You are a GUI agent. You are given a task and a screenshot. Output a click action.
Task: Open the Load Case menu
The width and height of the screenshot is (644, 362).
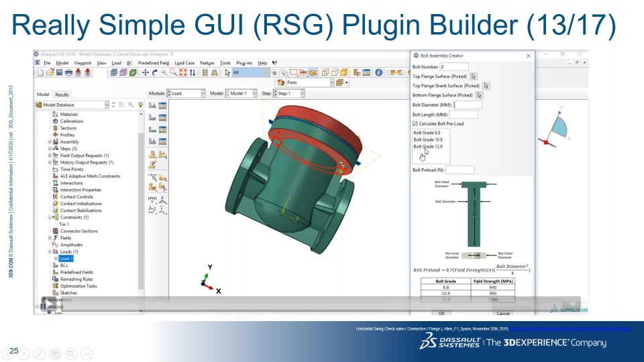coord(184,63)
